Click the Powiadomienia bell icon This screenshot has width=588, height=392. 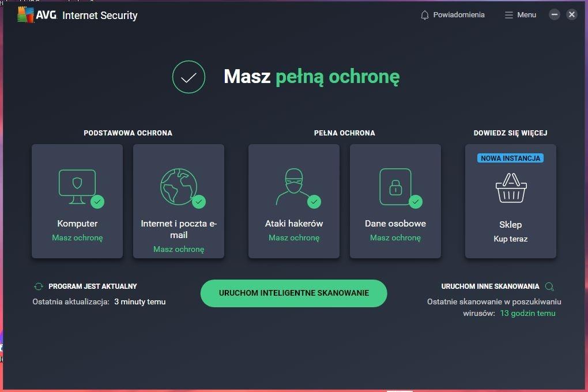click(x=424, y=15)
